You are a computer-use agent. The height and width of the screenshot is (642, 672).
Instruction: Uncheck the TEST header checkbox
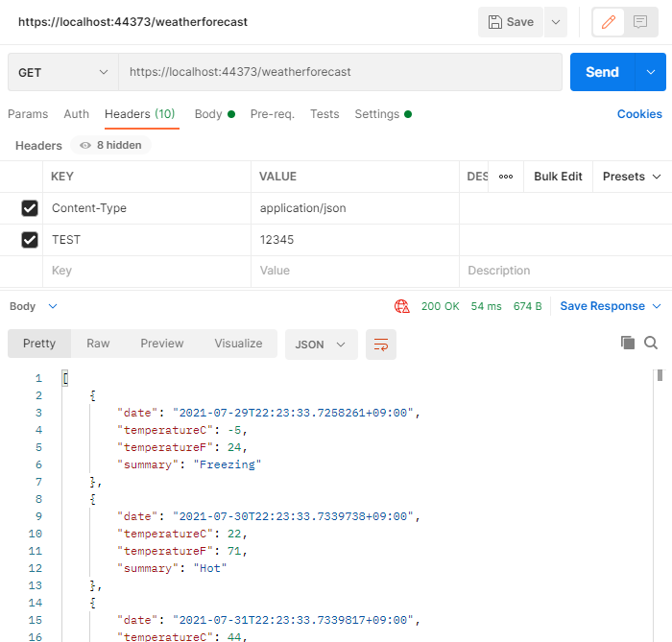coord(30,240)
